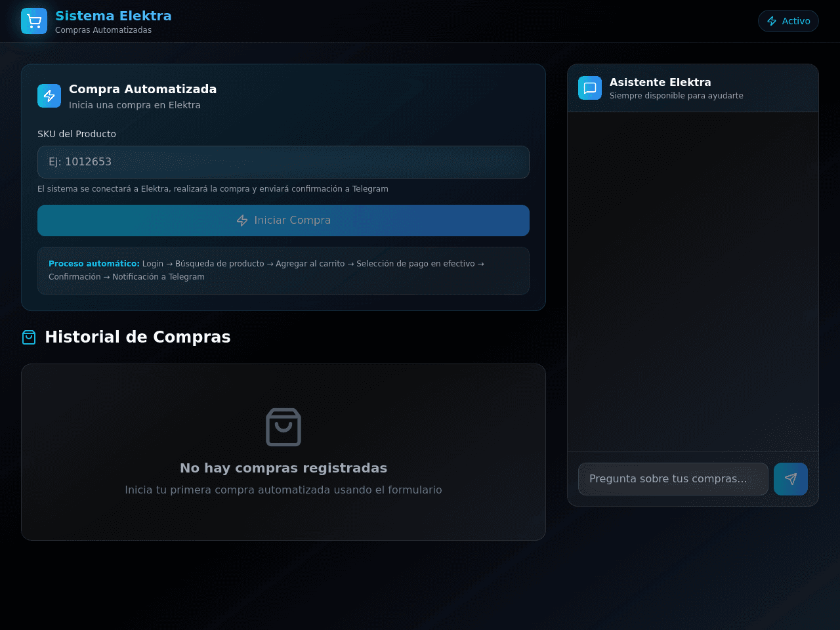Viewport: 840px width, 630px height.
Task: Click the lightning icon beside Compra Automatizada
Action: 49,96
